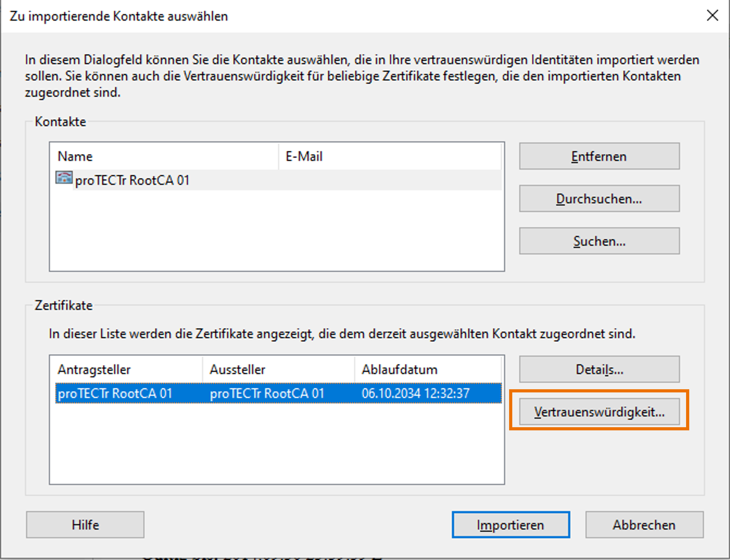Open certificate Details...
The image size is (730, 560).
[599, 369]
